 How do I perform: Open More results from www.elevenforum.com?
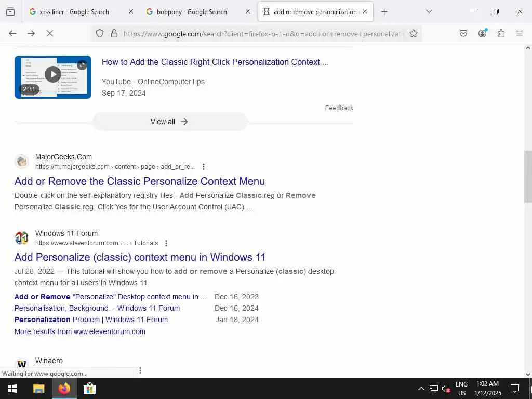click(x=79, y=331)
